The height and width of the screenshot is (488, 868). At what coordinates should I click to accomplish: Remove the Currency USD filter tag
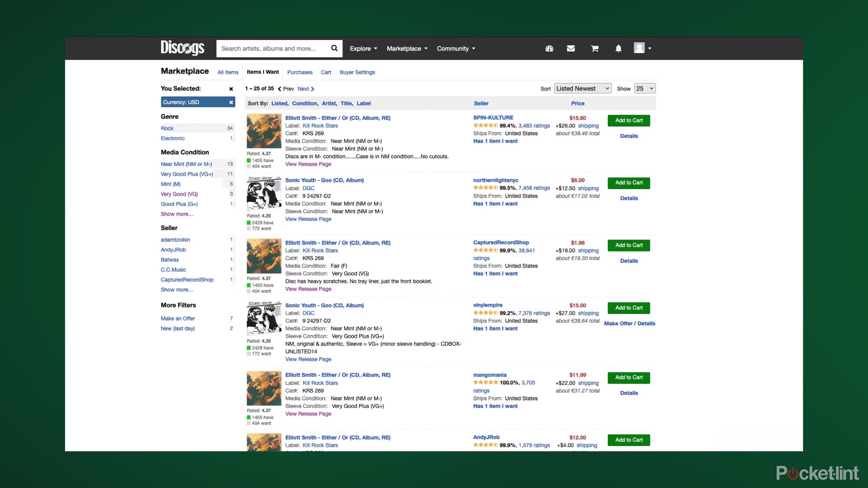(231, 102)
